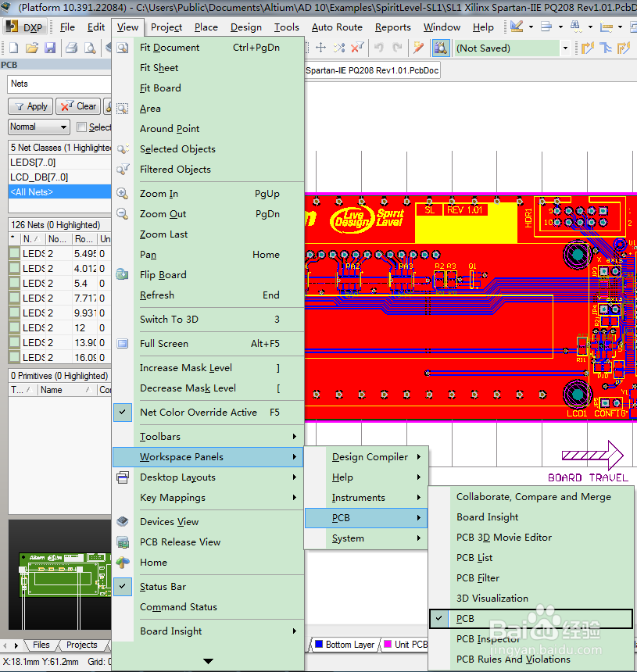The height and width of the screenshot is (672, 637).
Task: Switch to the Files panel tab
Action: point(41,645)
